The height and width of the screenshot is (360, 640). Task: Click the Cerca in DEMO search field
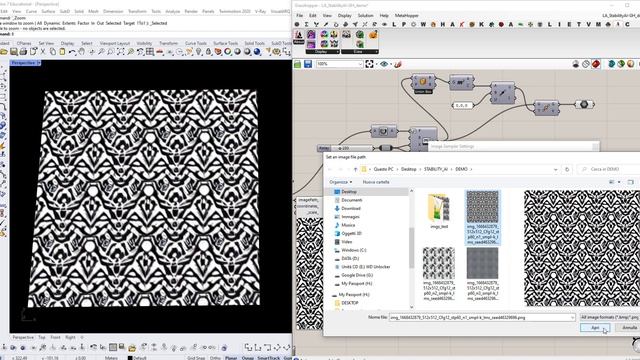click(x=608, y=169)
